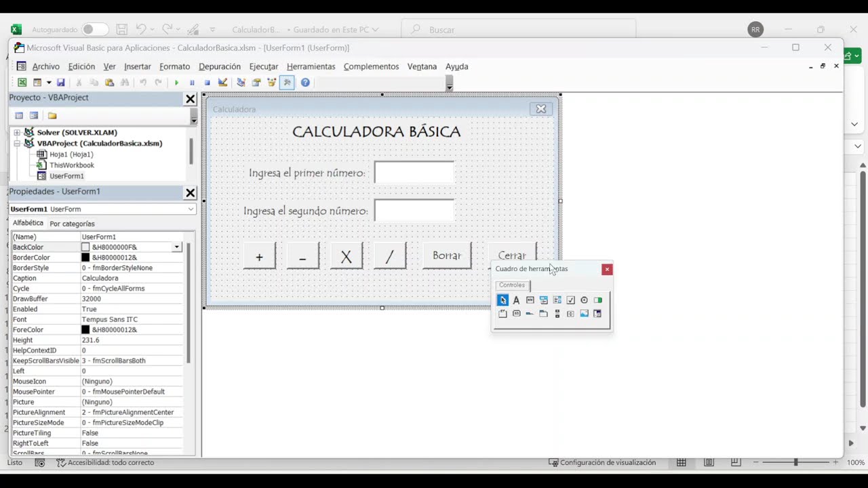Click the Borrar button on the form
Viewport: 868px width, 488px height.
[447, 256]
